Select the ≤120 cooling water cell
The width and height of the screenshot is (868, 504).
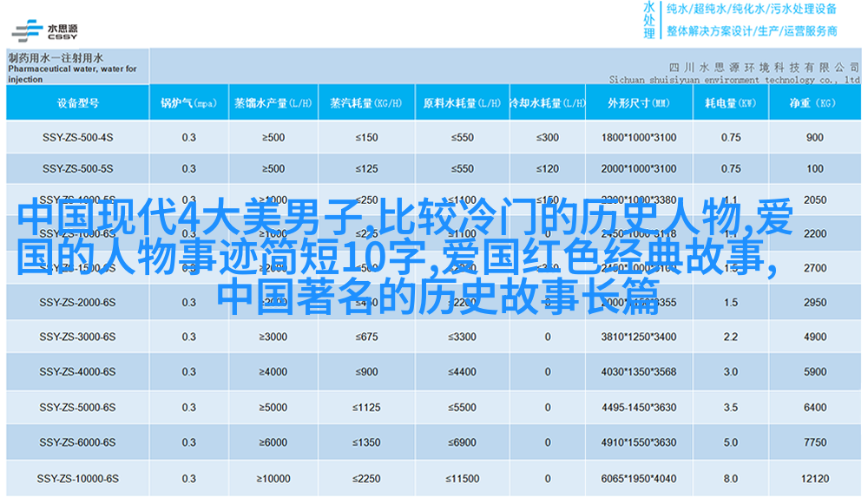coord(547,169)
